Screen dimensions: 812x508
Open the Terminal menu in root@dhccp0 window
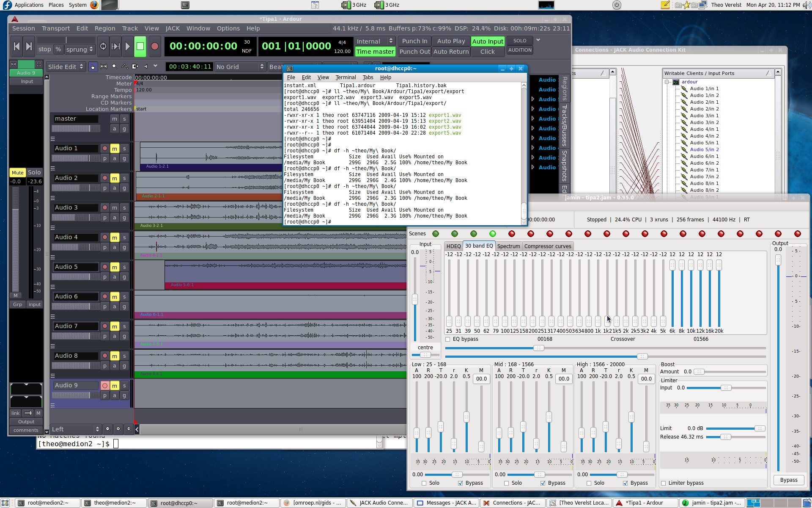point(346,77)
